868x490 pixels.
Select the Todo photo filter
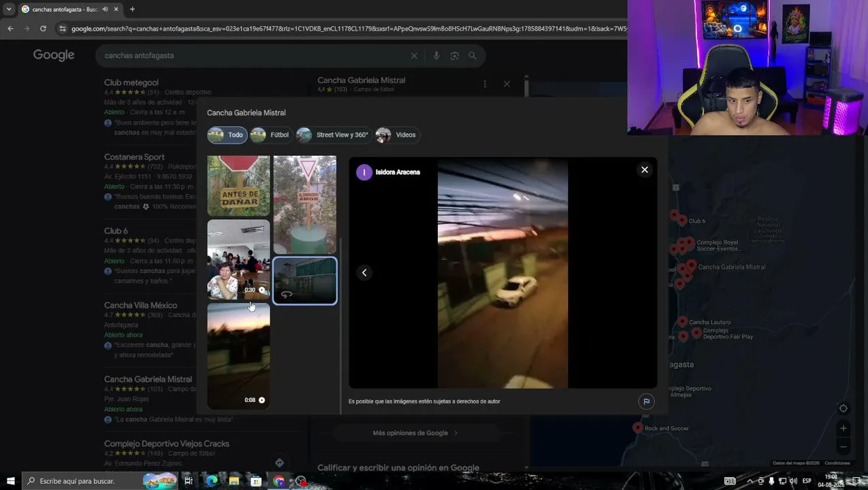coord(227,135)
